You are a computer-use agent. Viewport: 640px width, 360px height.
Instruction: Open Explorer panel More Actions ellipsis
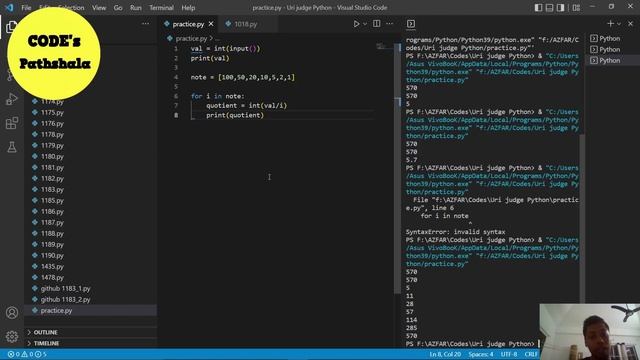point(145,24)
